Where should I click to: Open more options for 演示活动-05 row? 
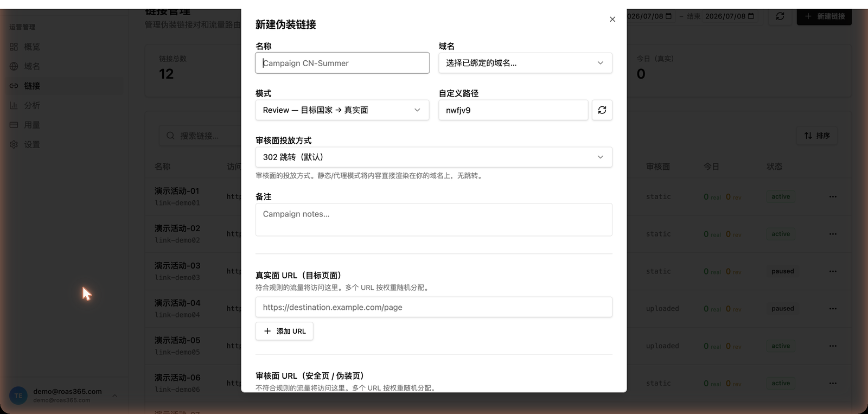pos(833,346)
